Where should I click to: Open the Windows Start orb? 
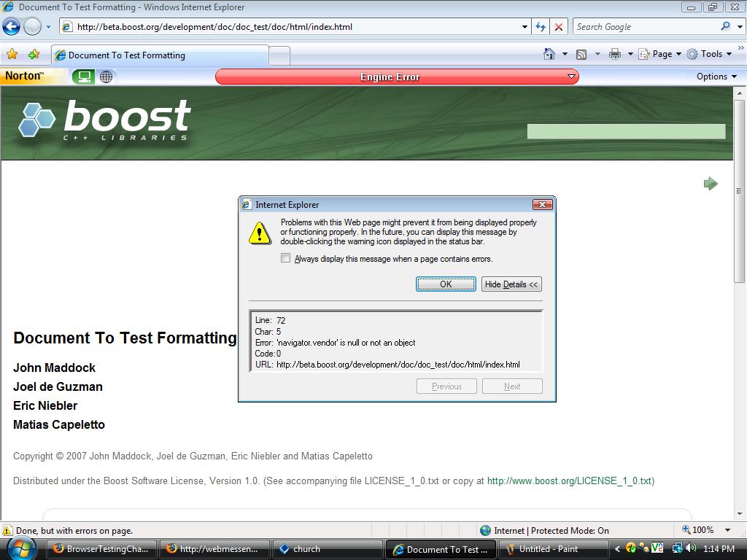(21, 548)
